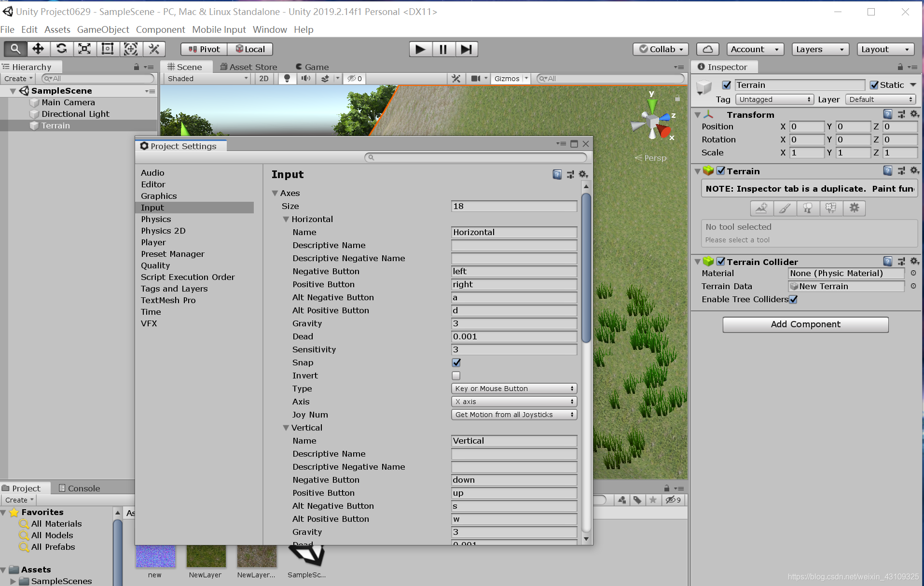The height and width of the screenshot is (586, 924).
Task: Disable the Terrain component checkbox
Action: pyautogui.click(x=721, y=171)
